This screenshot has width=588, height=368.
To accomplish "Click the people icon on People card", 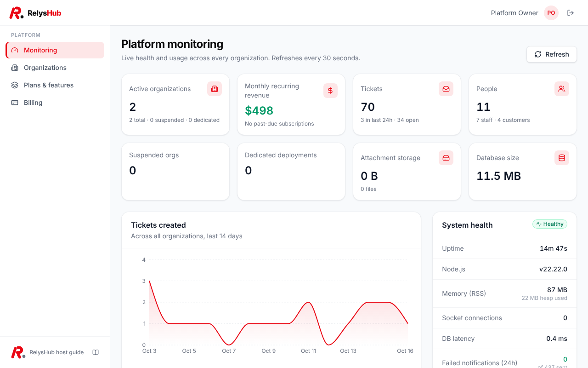I will [562, 89].
